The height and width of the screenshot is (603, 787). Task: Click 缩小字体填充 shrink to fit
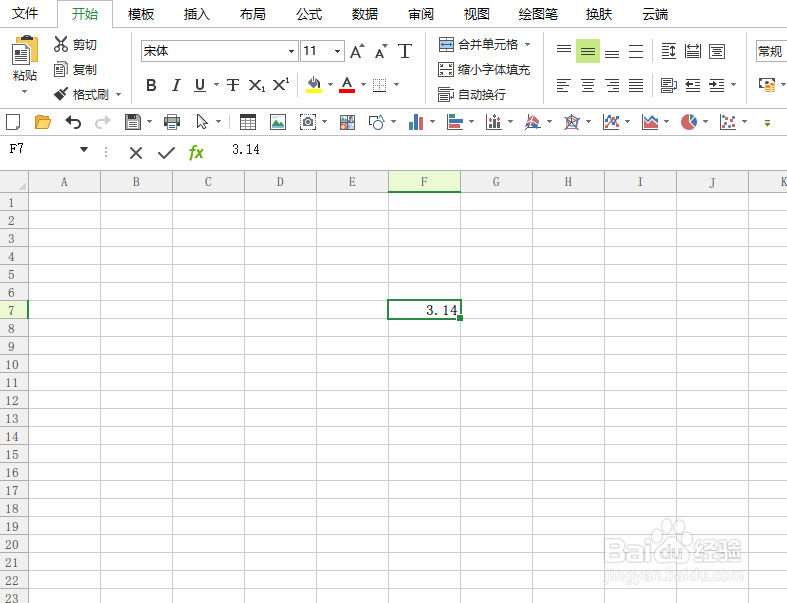484,69
